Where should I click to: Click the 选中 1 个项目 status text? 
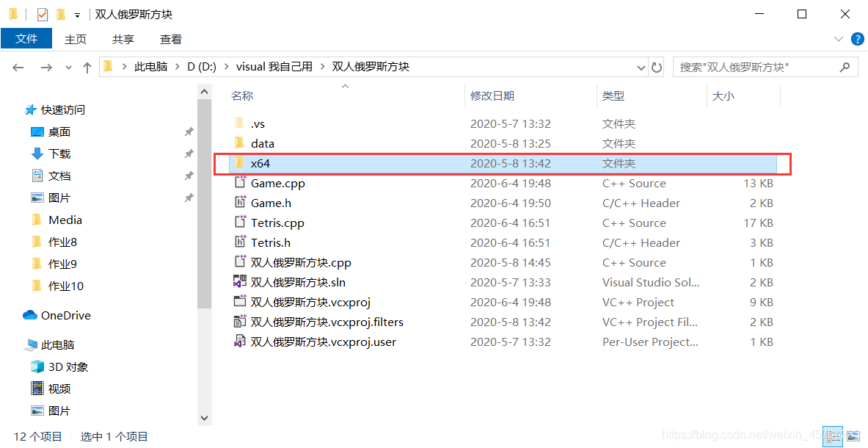click(114, 437)
